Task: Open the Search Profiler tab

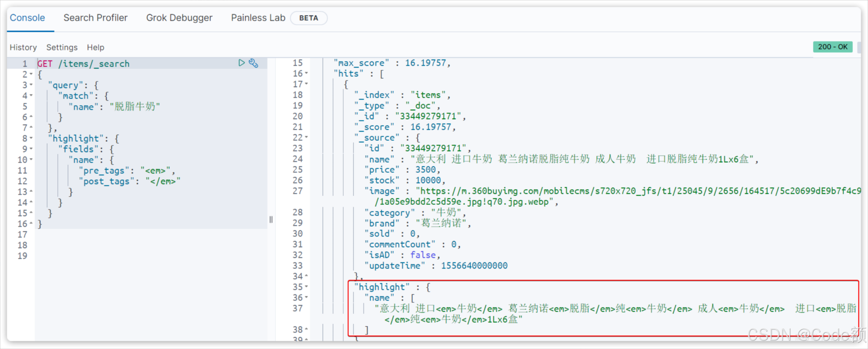Action: (95, 18)
